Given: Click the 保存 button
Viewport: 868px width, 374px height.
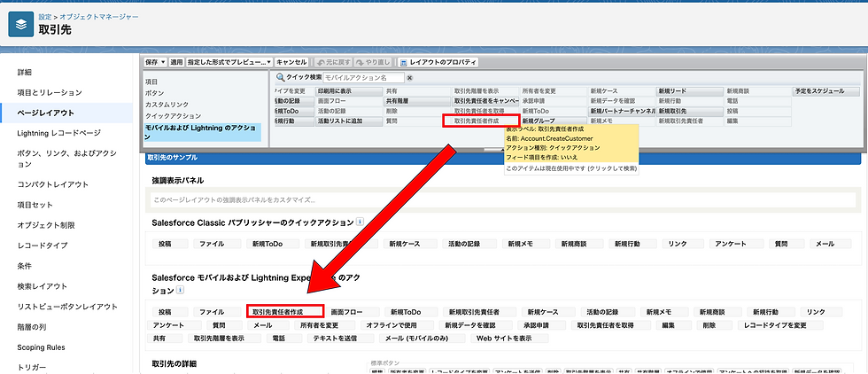Looking at the screenshot, I should (x=151, y=63).
